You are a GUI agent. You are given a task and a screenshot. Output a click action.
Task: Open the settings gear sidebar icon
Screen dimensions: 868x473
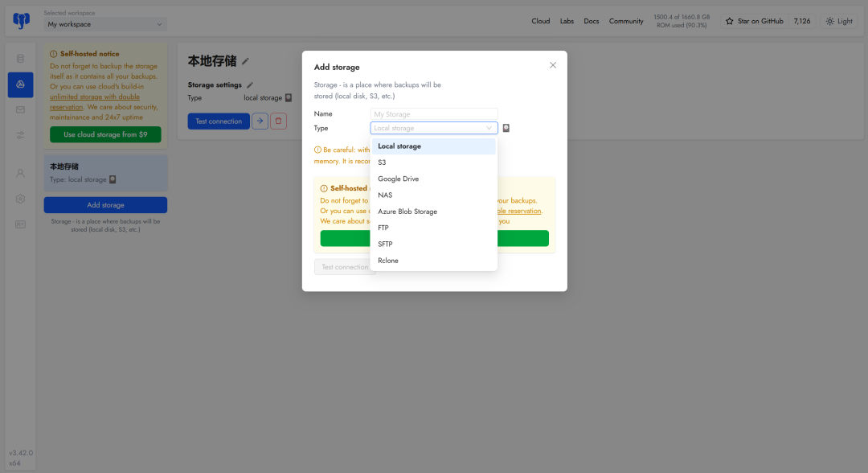pos(20,199)
